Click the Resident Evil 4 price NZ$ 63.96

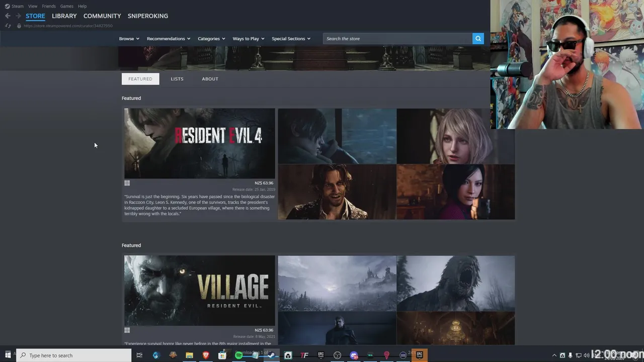(264, 184)
